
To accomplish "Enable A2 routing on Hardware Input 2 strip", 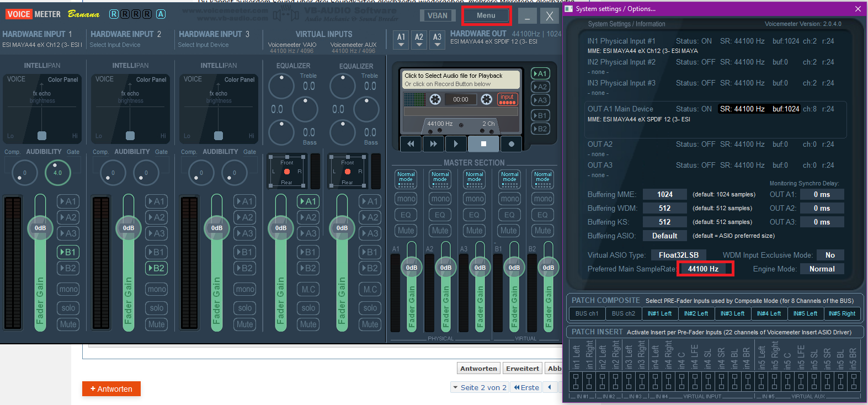I will [x=157, y=217].
